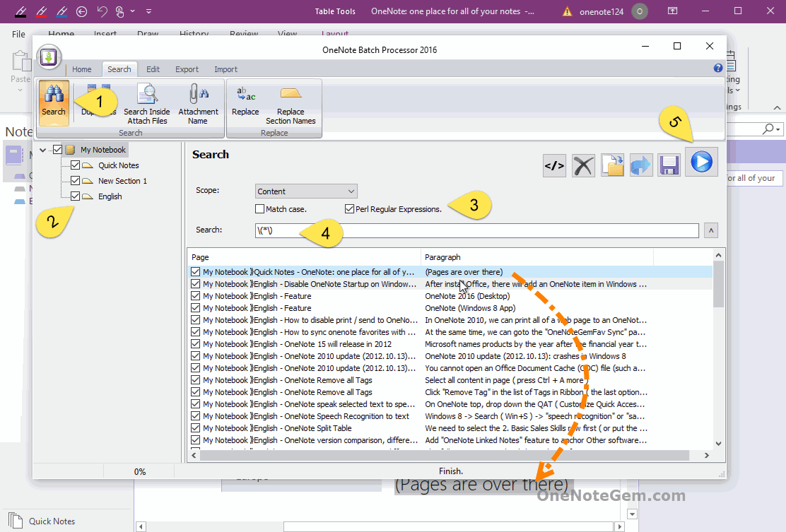
Task: Click OneNote back arrow in title bar
Action: pos(82,11)
